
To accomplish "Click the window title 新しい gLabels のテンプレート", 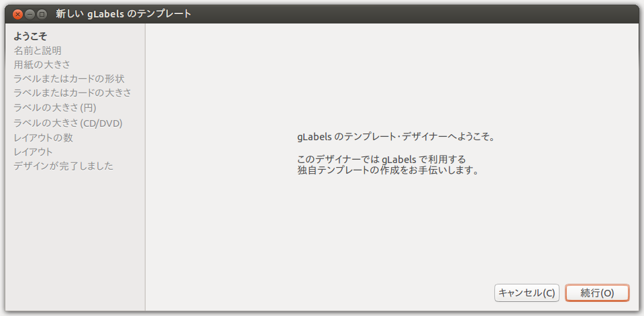I will (x=123, y=14).
